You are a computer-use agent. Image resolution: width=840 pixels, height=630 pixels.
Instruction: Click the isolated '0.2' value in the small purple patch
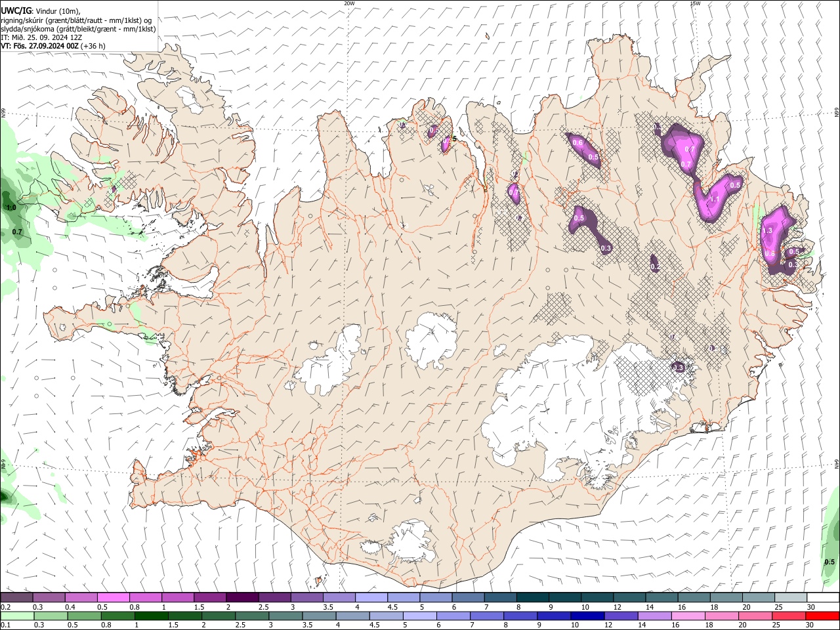[656, 267]
